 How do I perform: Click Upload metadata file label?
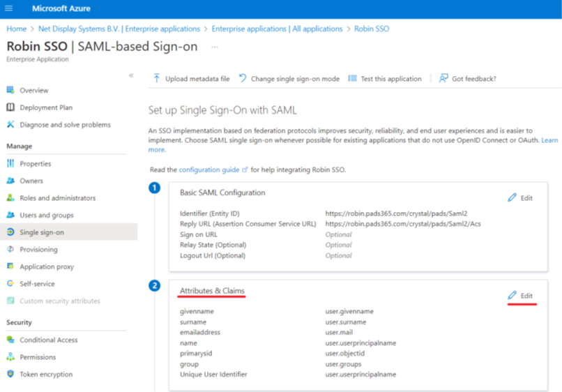tap(197, 79)
